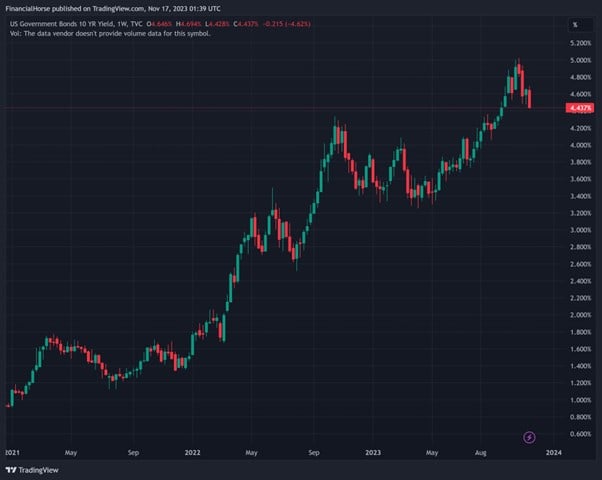Click the 2024 label on time axis
The width and height of the screenshot is (602, 480).
[554, 452]
